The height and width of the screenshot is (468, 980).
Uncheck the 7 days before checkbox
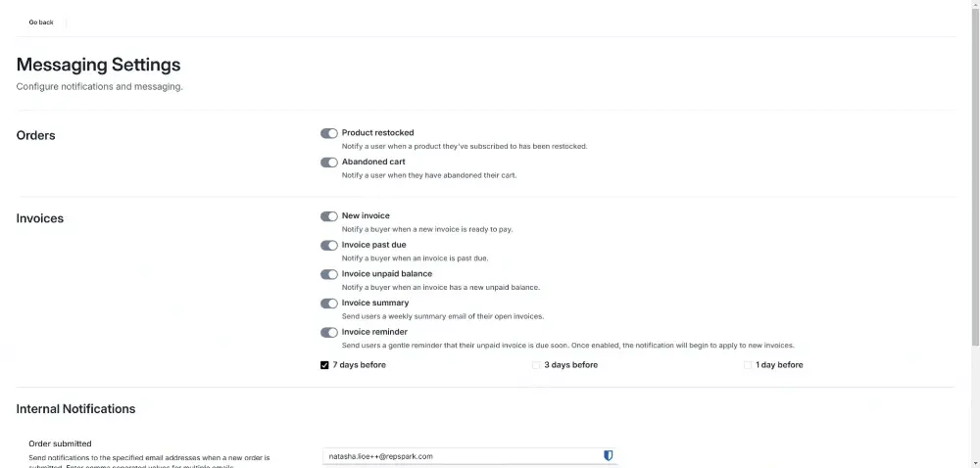(324, 365)
